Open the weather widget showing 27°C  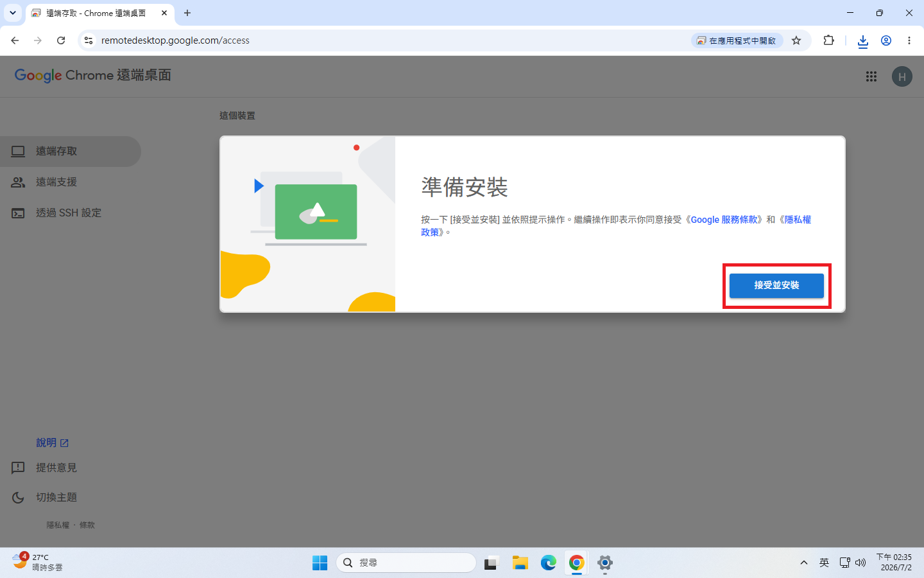click(38, 562)
